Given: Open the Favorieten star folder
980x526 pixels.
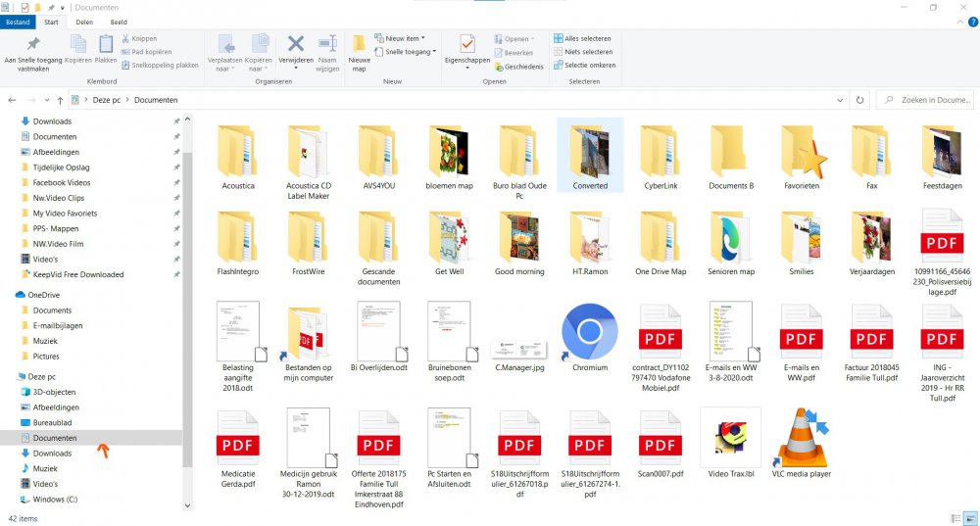Looking at the screenshot, I should pyautogui.click(x=801, y=153).
